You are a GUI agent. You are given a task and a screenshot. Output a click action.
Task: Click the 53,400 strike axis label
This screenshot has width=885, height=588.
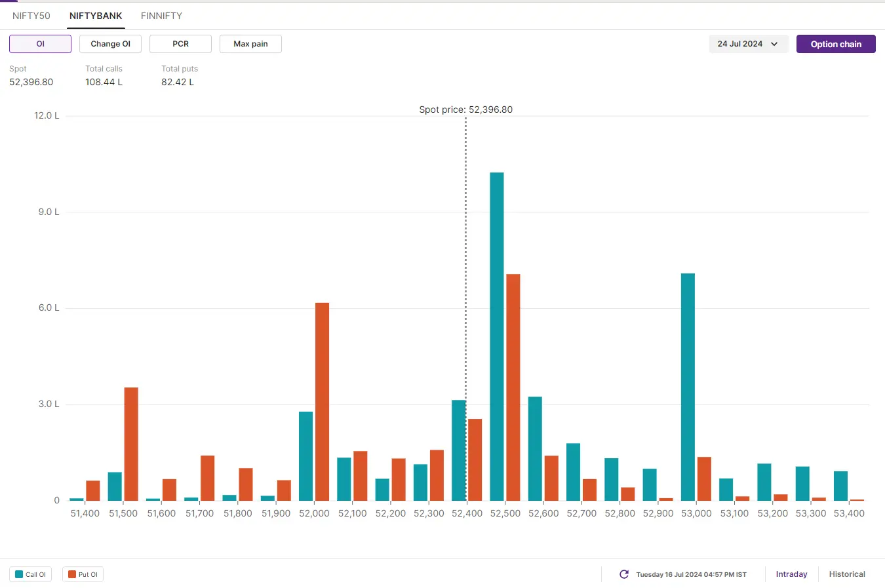(x=849, y=513)
